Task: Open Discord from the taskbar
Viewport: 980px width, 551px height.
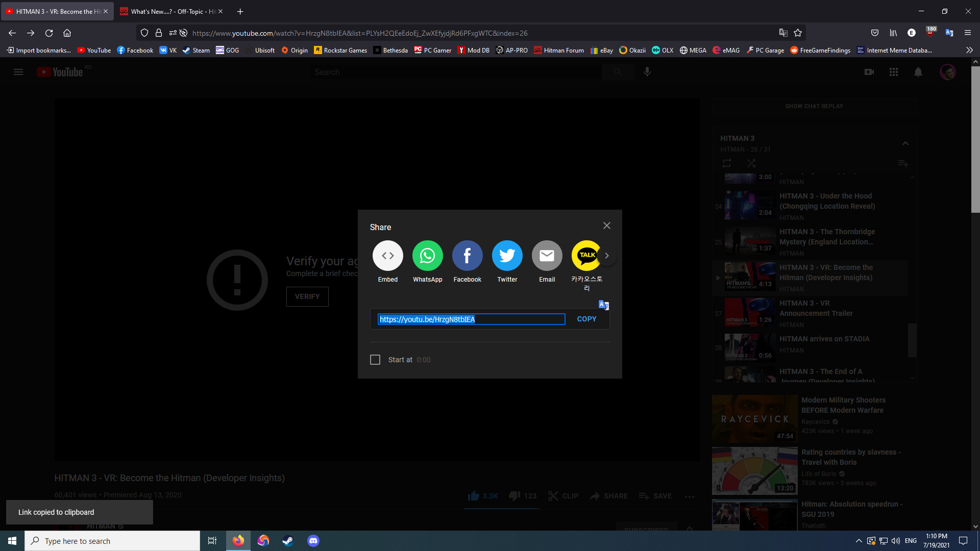Action: tap(313, 541)
